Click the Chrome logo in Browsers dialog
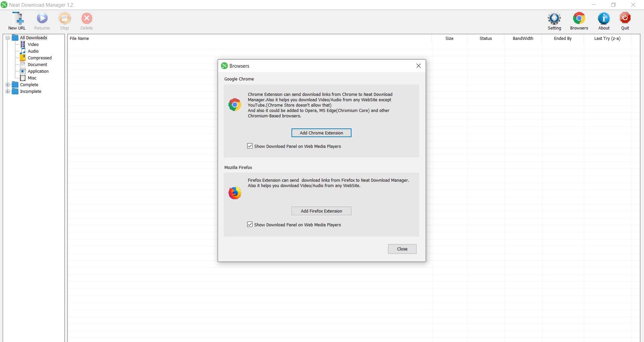 click(x=235, y=105)
